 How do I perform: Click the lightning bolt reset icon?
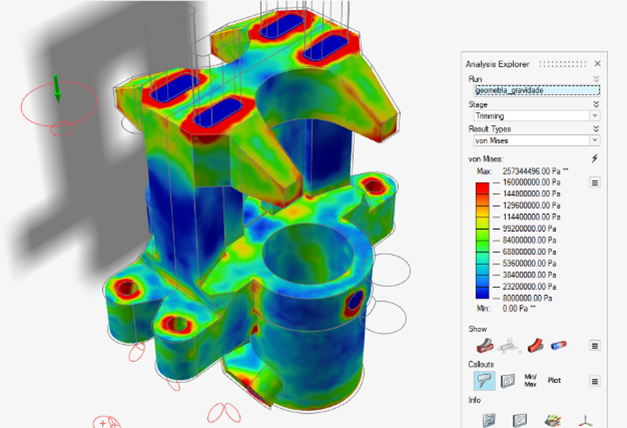(595, 158)
